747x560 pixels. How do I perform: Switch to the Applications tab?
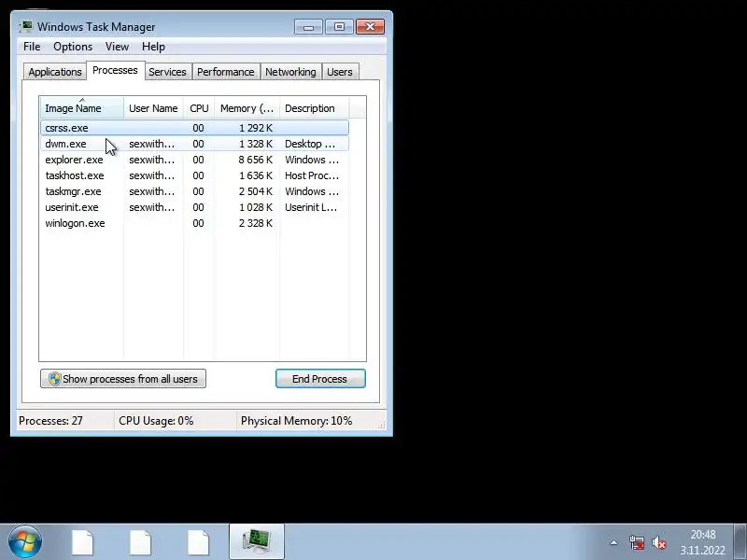(x=55, y=72)
